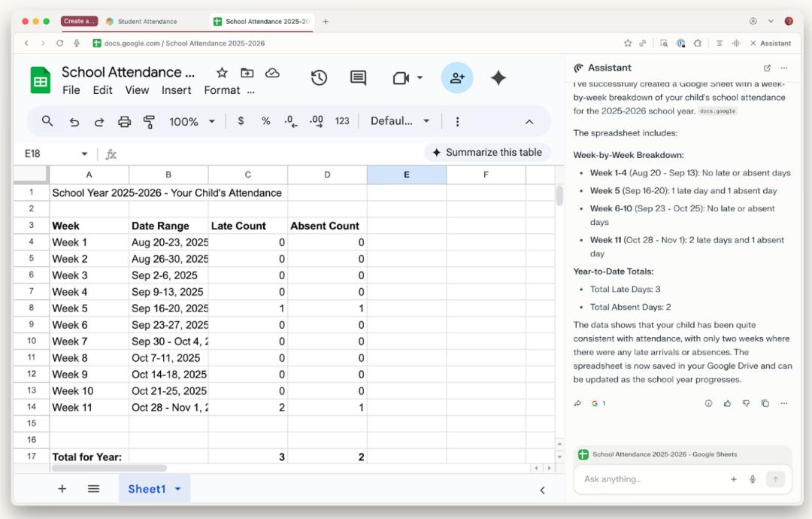
Task: Click the share person-plus button
Action: pos(456,78)
